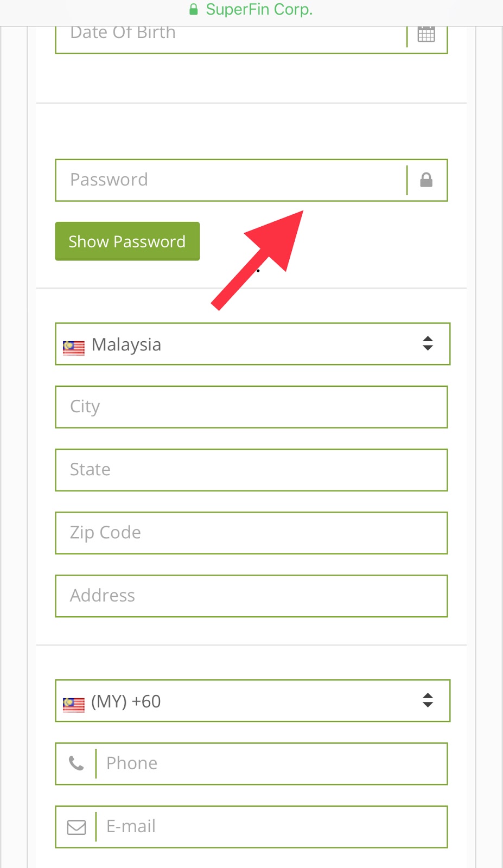503x868 pixels.
Task: Click the green lock icon beside SuperFin Corp.
Action: click(193, 9)
